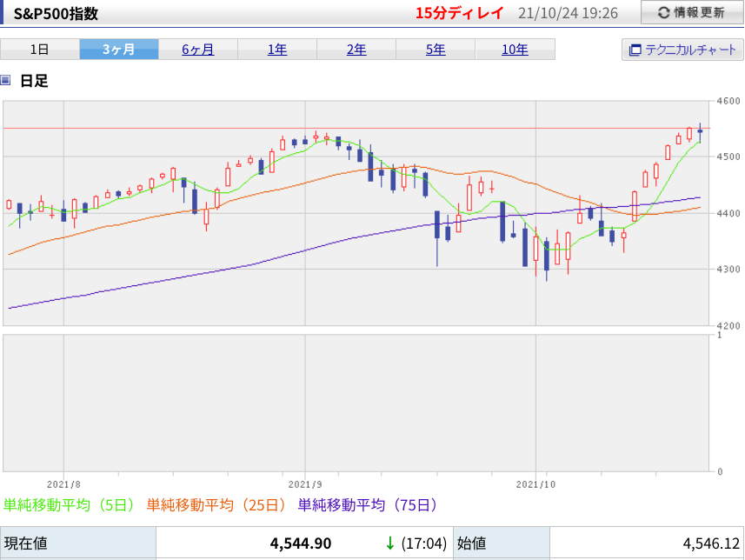Switch to the 6ヶ月 chart period
The image size is (745, 560).
(198, 50)
